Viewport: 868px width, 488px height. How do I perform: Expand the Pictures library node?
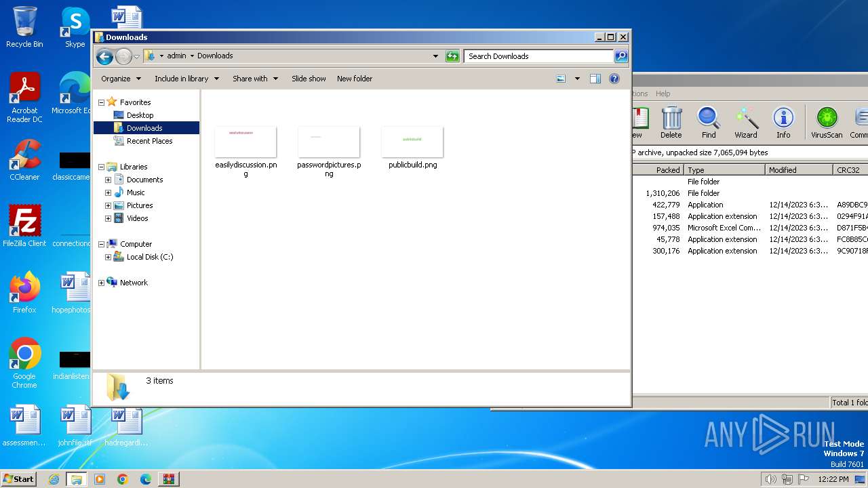(x=108, y=205)
